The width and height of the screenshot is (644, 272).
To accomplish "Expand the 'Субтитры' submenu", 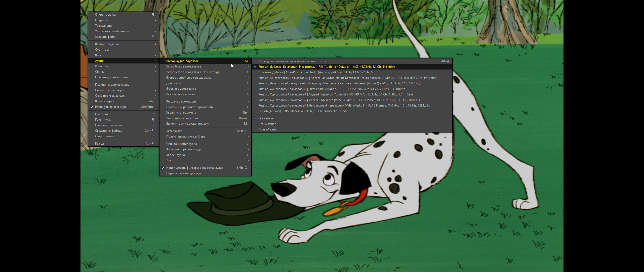I will (x=124, y=50).
